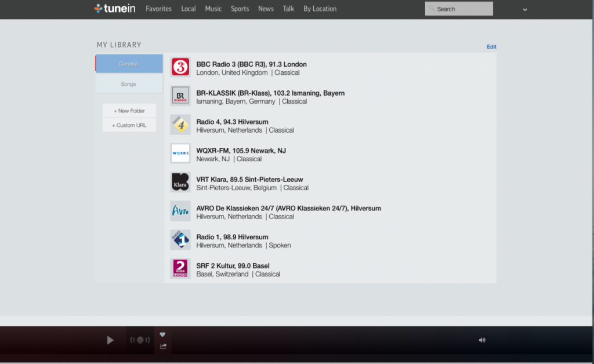
Task: Open the Local menu
Action: point(189,9)
